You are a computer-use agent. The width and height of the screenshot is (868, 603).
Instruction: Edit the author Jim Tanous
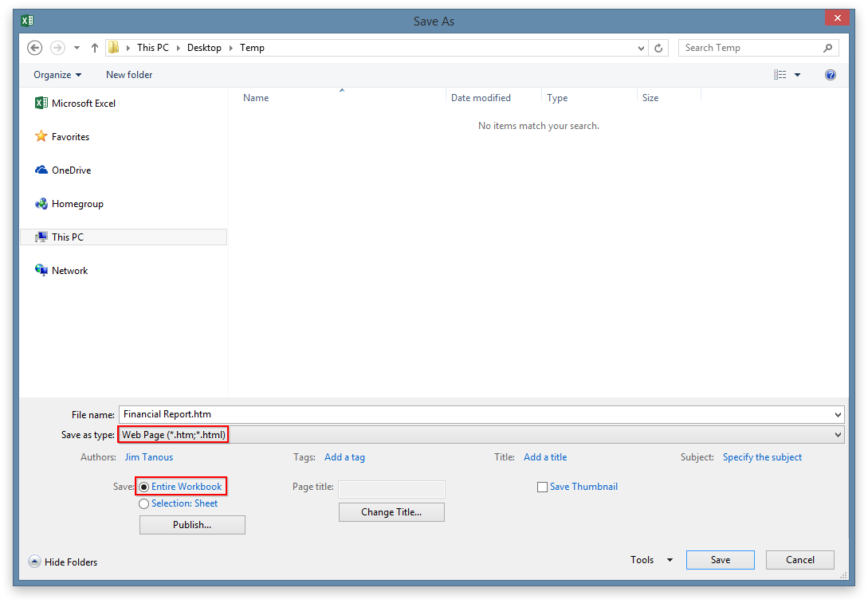tap(149, 457)
